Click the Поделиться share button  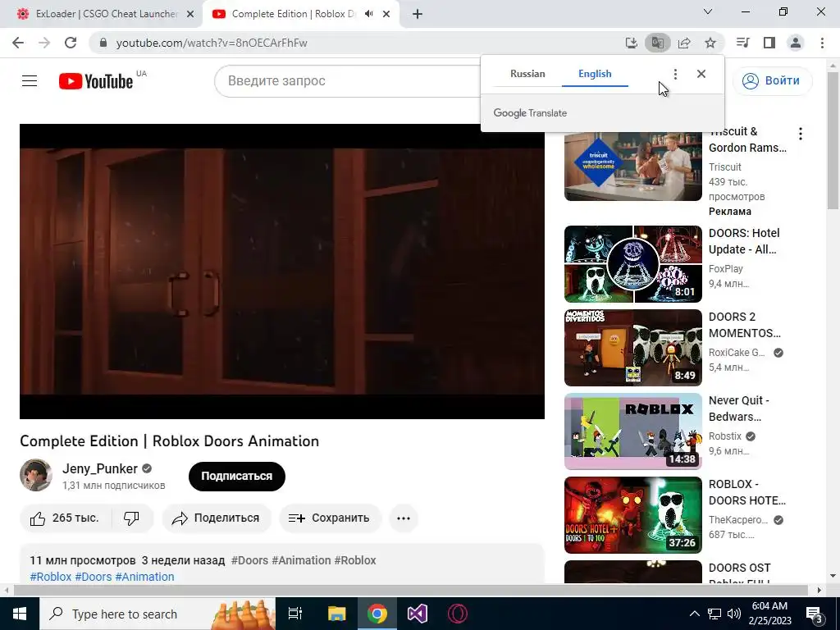pos(217,518)
